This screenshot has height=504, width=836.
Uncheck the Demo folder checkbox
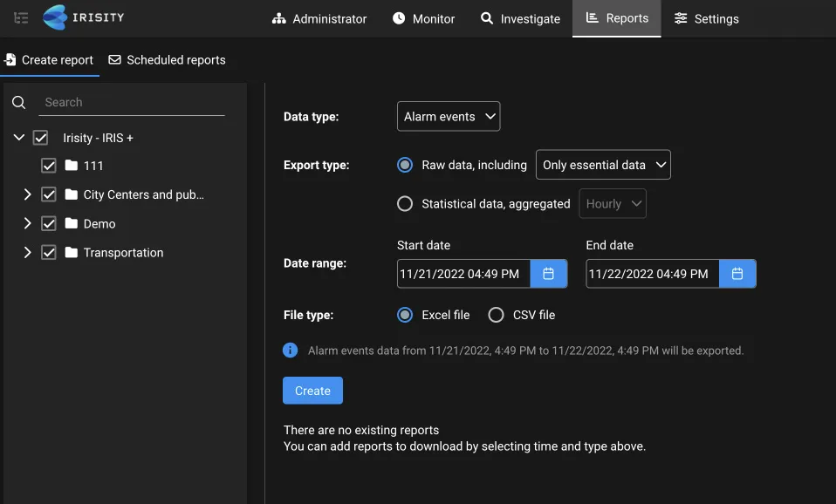49,223
